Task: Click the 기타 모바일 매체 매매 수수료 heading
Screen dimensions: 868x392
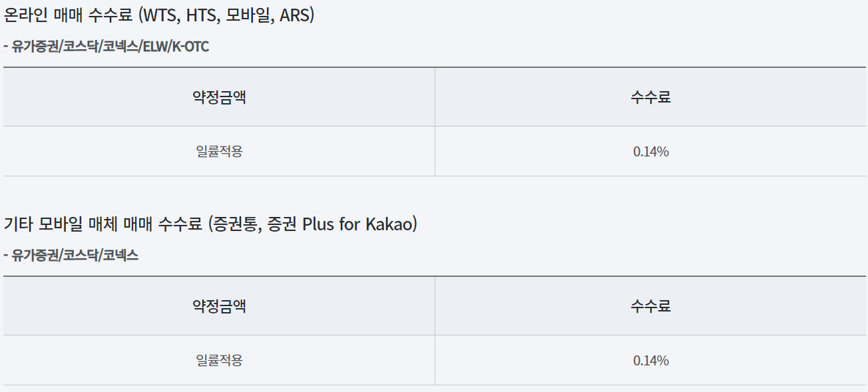Action: pyautogui.click(x=210, y=224)
